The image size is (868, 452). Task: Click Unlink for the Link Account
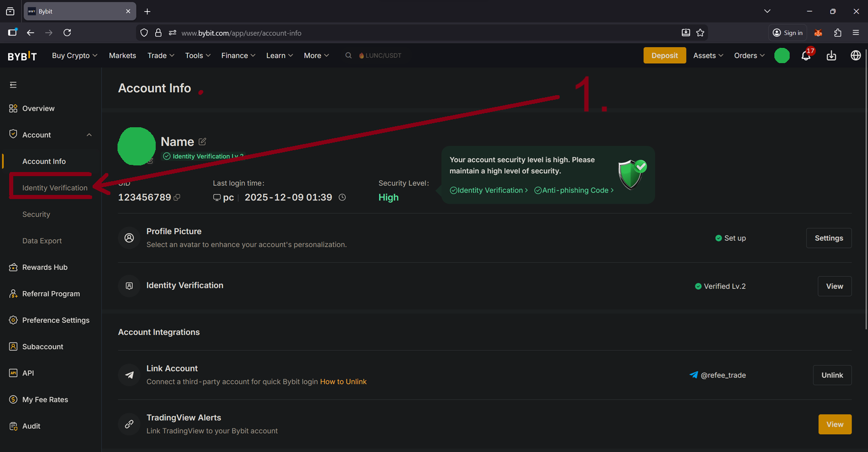832,375
